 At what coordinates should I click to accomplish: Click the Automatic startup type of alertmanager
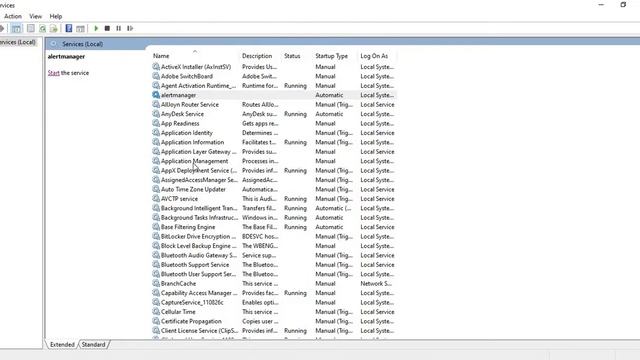329,95
